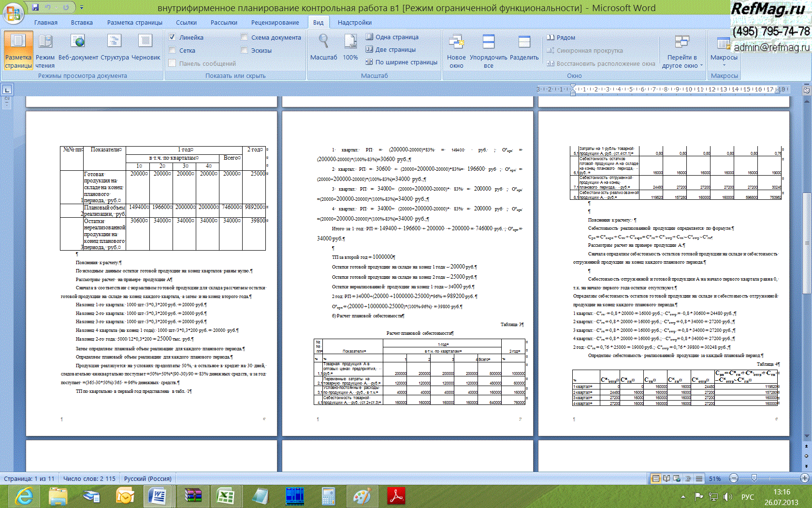The height and width of the screenshot is (508, 812).
Task: Uncheck the Линейка checkbox
Action: [173, 37]
